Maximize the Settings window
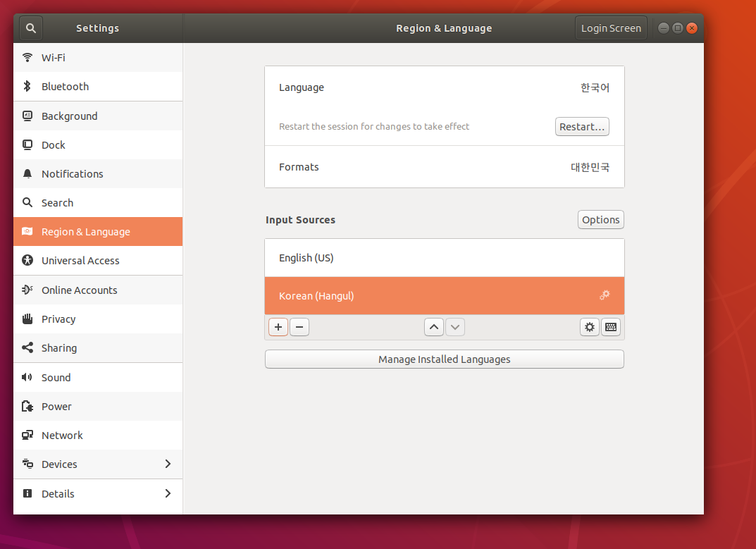This screenshot has height=549, width=756. (677, 28)
